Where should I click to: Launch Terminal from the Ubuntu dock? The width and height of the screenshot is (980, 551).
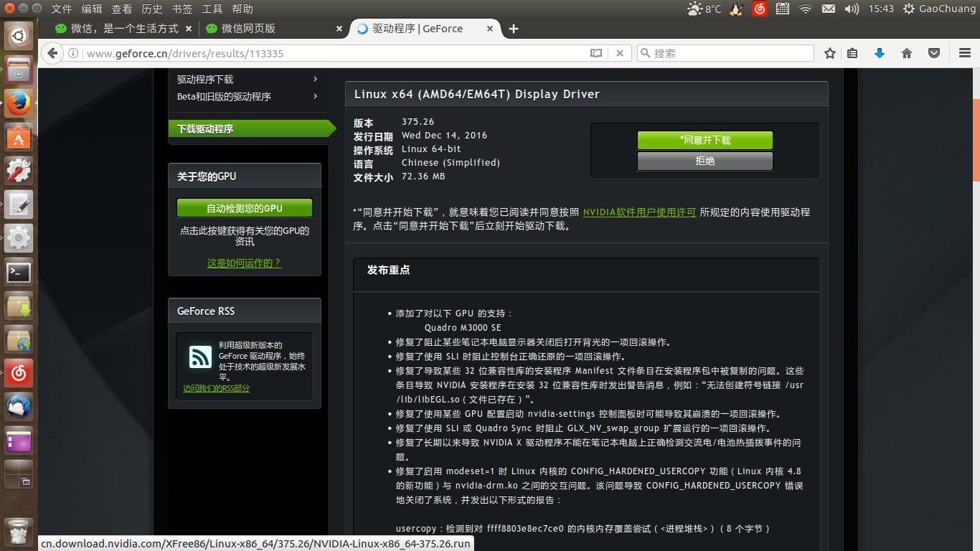19,273
